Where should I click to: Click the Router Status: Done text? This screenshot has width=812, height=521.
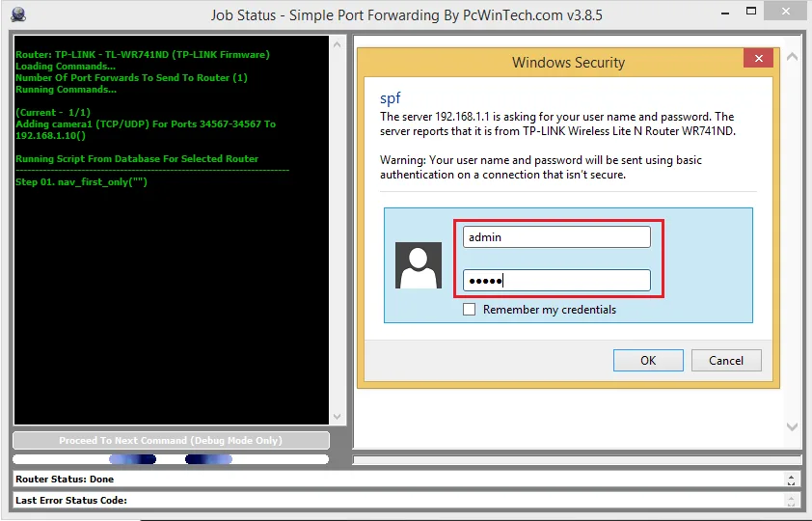[x=65, y=480]
